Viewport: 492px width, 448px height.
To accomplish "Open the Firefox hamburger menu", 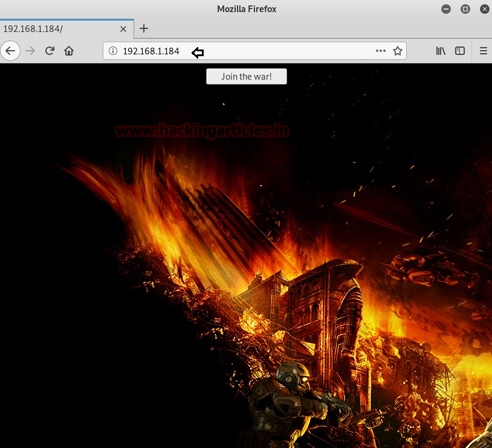I will [484, 51].
